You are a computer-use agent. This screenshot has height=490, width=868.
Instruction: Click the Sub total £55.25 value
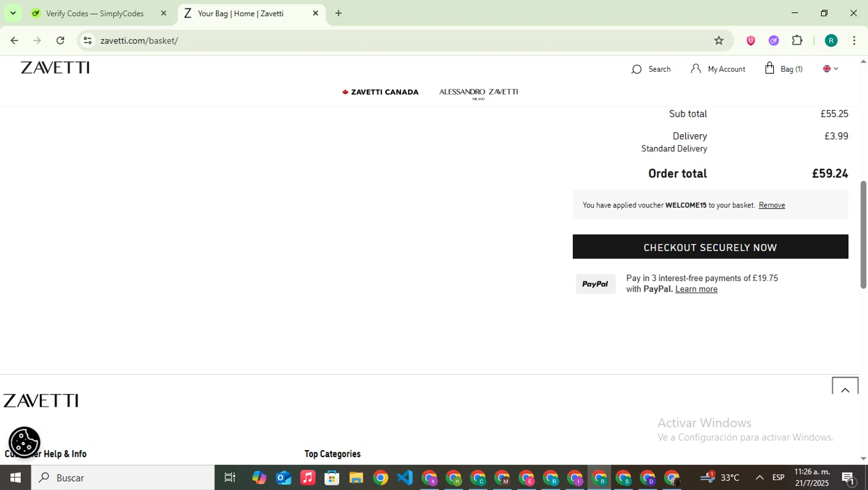click(x=834, y=113)
